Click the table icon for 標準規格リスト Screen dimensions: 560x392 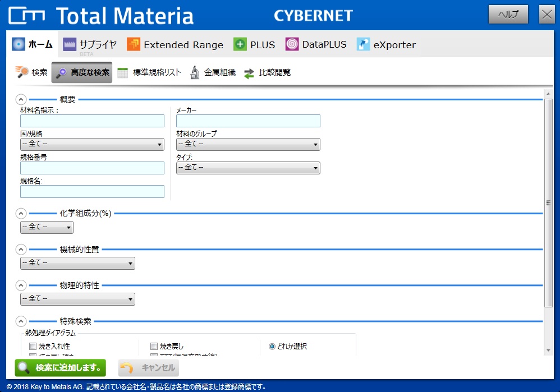(122, 73)
